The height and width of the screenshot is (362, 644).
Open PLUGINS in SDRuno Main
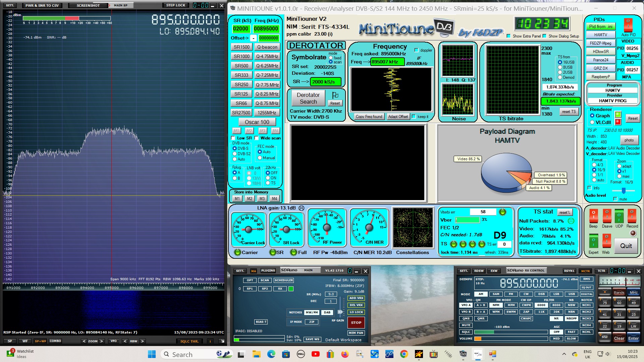pyautogui.click(x=268, y=271)
